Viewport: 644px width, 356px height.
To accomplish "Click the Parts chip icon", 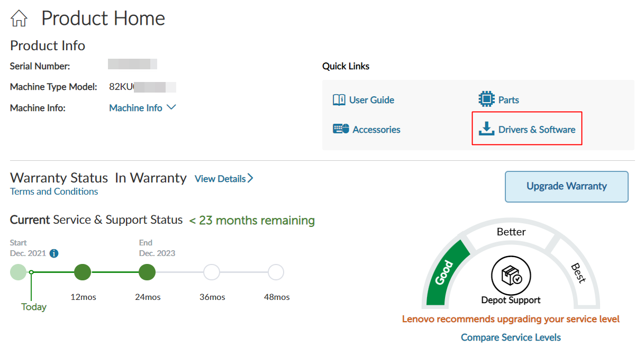I will pyautogui.click(x=486, y=99).
